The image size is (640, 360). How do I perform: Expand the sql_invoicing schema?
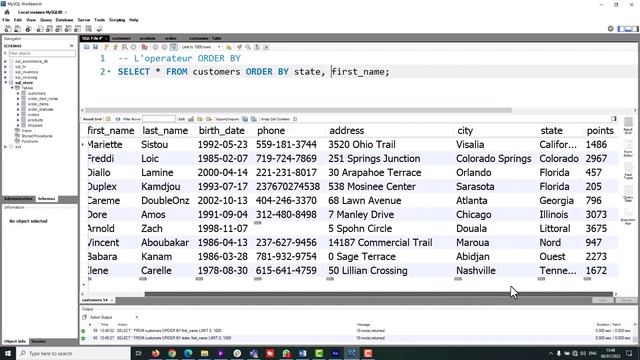coord(6,77)
